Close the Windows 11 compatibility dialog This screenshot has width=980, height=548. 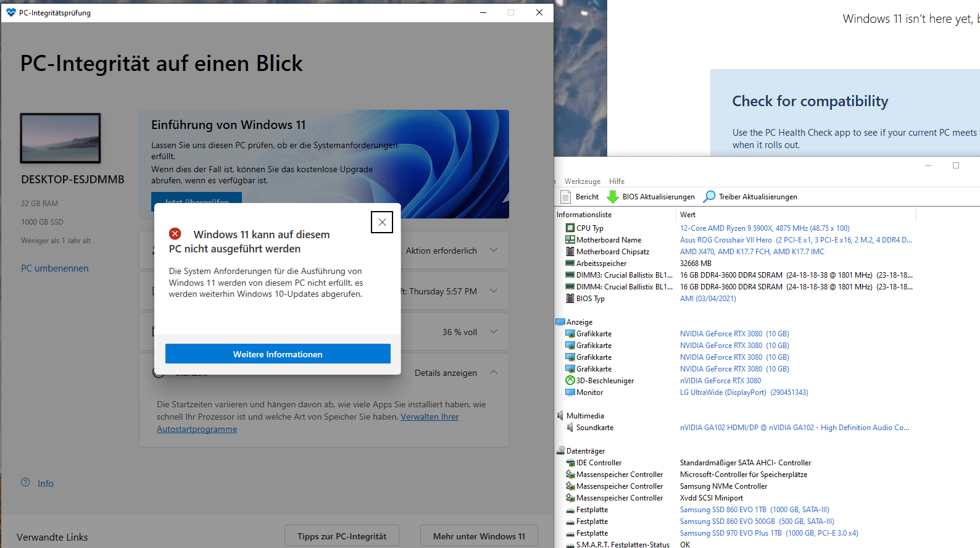point(382,222)
